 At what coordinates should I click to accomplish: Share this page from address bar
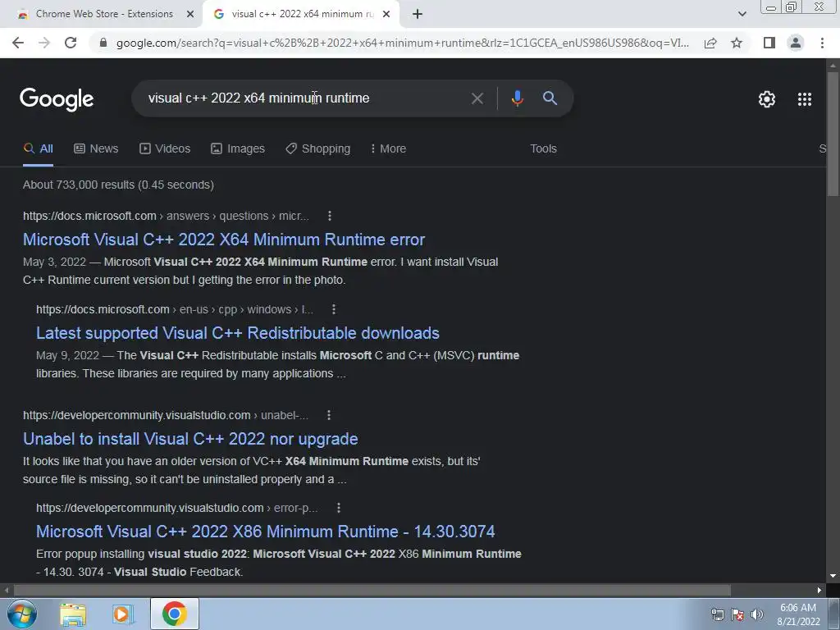[x=710, y=43]
